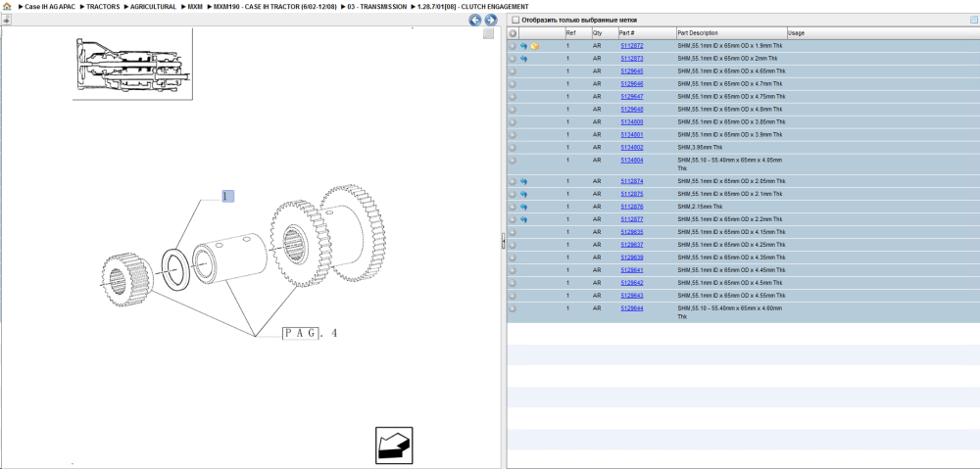Add part 5134801 with its plus icon
This screenshot has height=469, width=980.
[x=513, y=135]
